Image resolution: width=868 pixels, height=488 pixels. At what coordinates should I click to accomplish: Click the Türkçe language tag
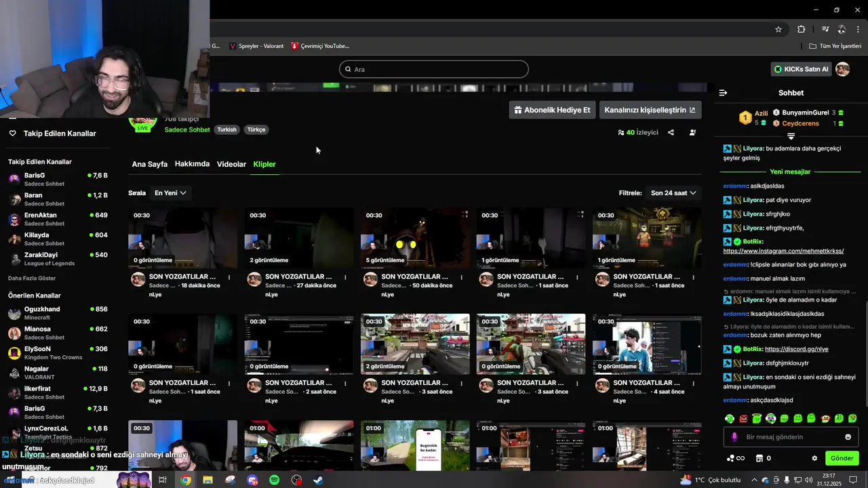256,129
